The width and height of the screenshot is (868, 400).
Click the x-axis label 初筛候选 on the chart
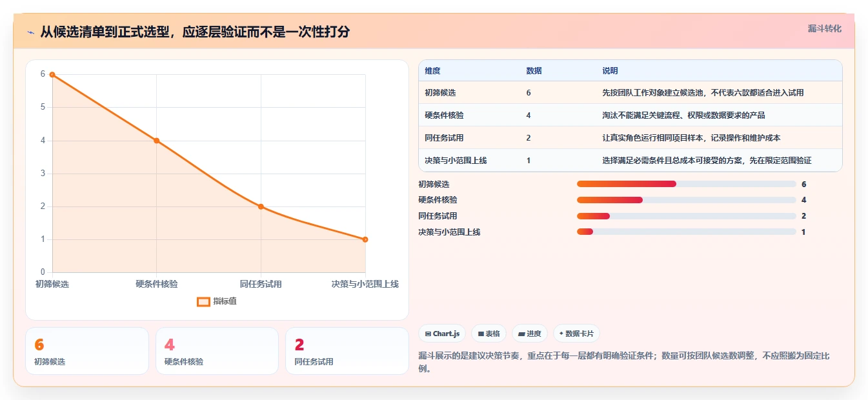pos(52,284)
